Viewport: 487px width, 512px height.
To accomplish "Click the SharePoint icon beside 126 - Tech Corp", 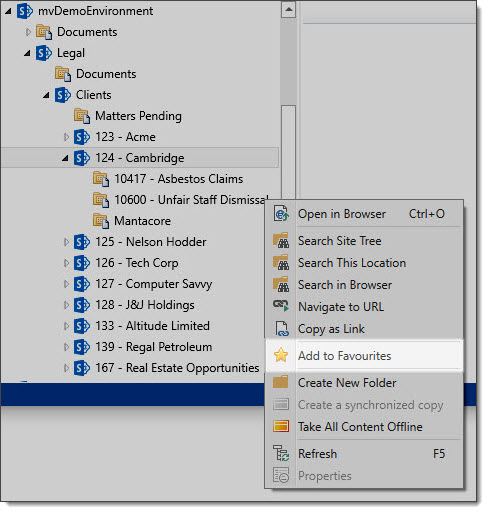I will [x=82, y=263].
